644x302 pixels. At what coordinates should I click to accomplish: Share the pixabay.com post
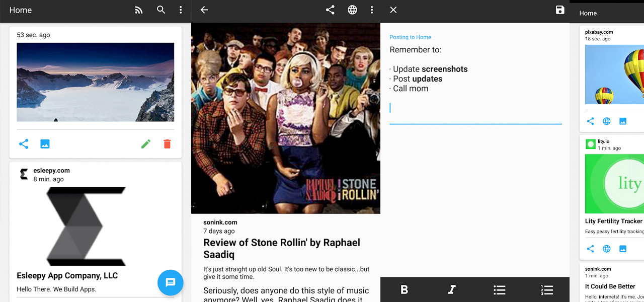pos(591,121)
